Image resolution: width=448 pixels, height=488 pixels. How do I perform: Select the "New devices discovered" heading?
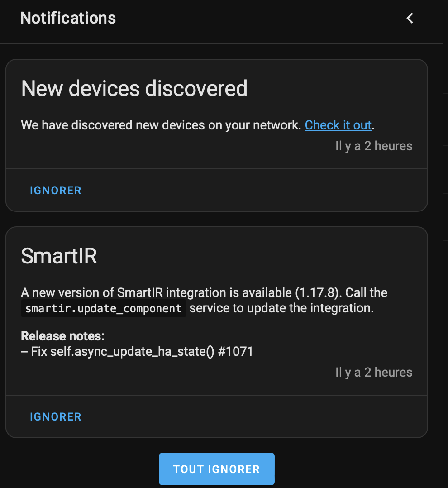coord(134,88)
